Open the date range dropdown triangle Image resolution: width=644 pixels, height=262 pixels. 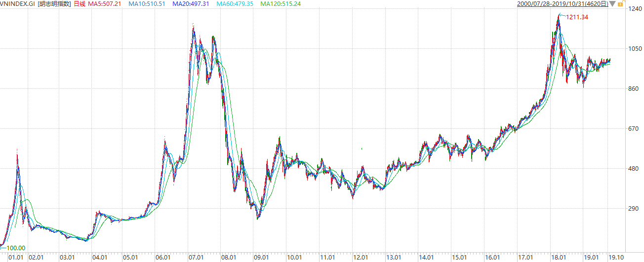point(612,4)
